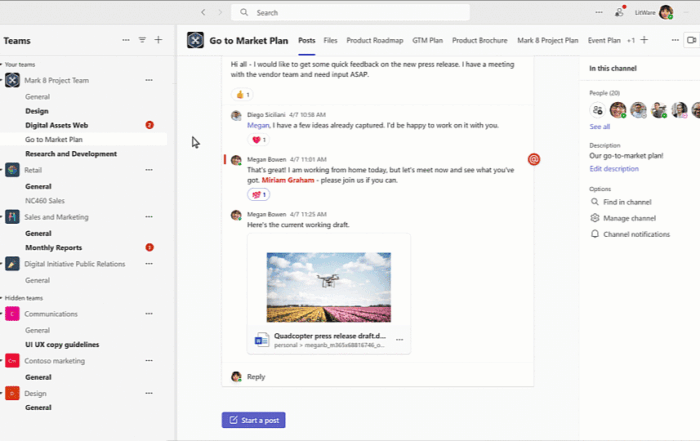Screen dimensions: 700x441
Task: Collapse the Communications team
Action: (1, 314)
